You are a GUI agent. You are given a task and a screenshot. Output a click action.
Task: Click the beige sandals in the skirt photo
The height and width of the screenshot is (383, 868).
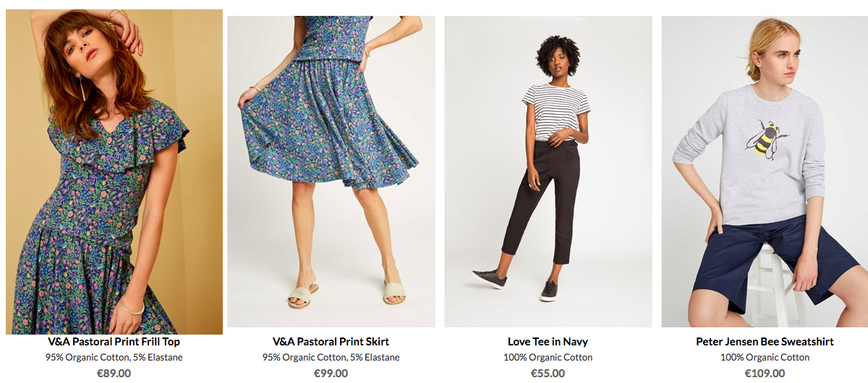[347, 293]
